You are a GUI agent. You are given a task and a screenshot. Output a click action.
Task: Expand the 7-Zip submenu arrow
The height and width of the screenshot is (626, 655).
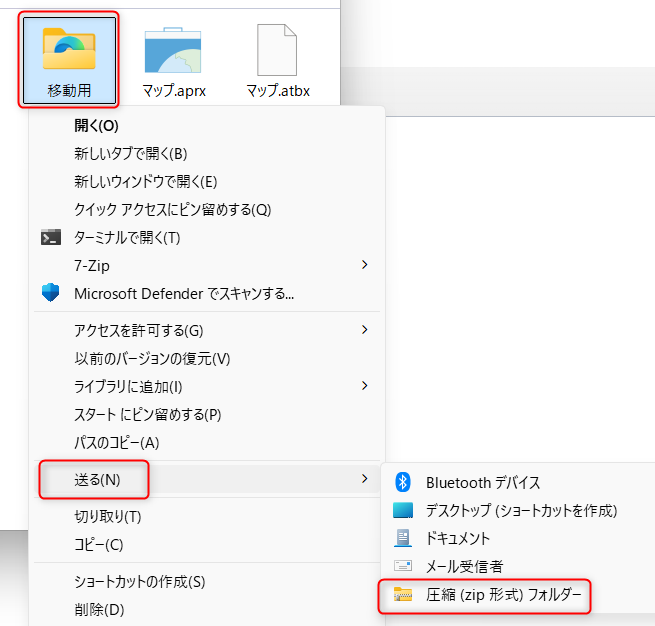364,265
